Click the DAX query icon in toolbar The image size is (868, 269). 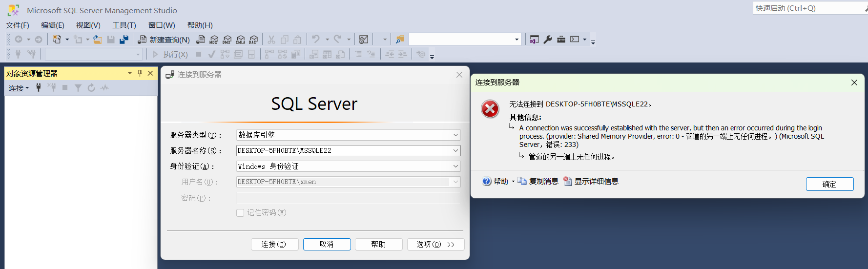[253, 40]
